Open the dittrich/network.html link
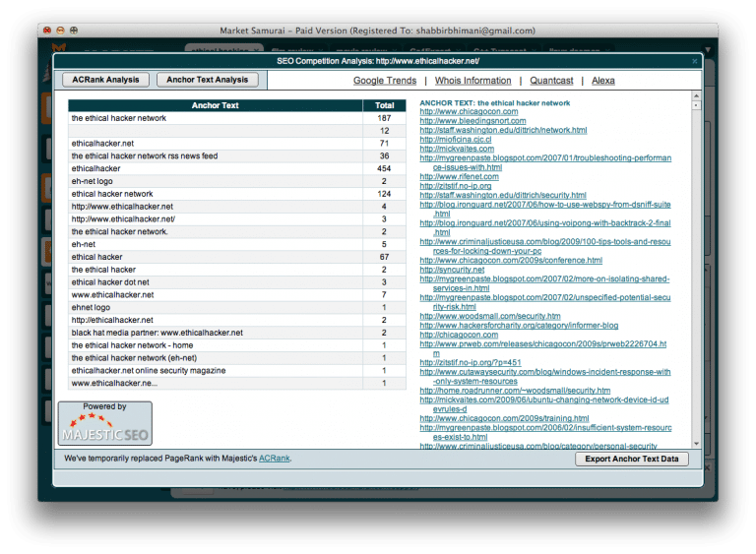The image size is (756, 554). pyautogui.click(x=503, y=130)
